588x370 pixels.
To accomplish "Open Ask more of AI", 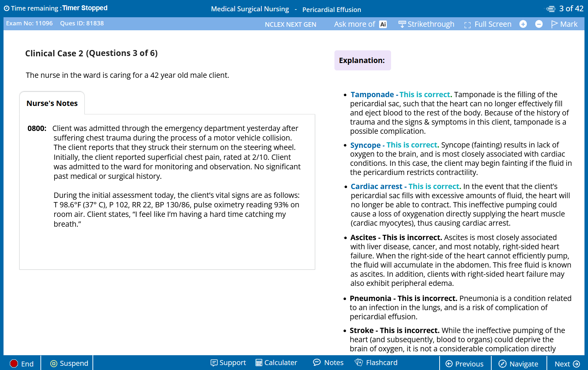I will [x=360, y=24].
